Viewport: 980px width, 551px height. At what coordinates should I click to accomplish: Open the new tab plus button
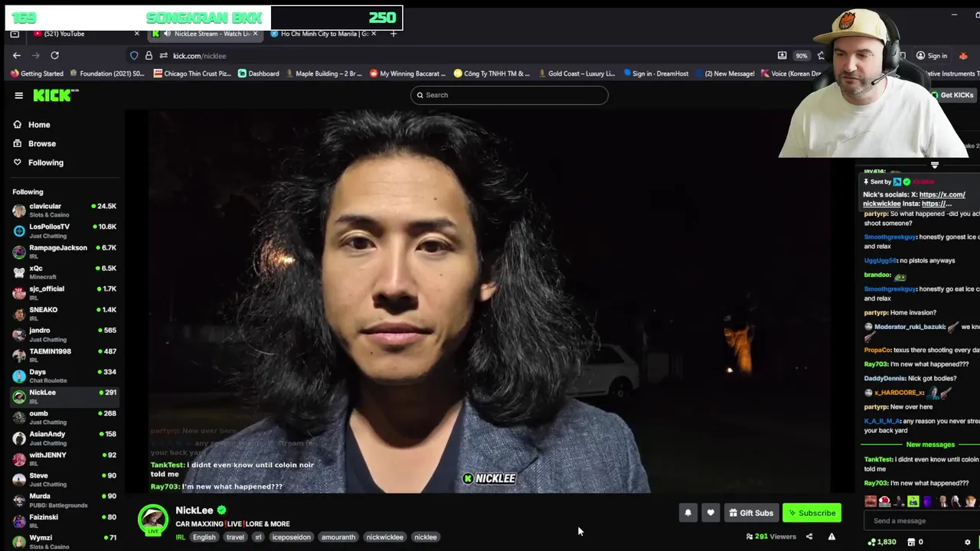[394, 34]
